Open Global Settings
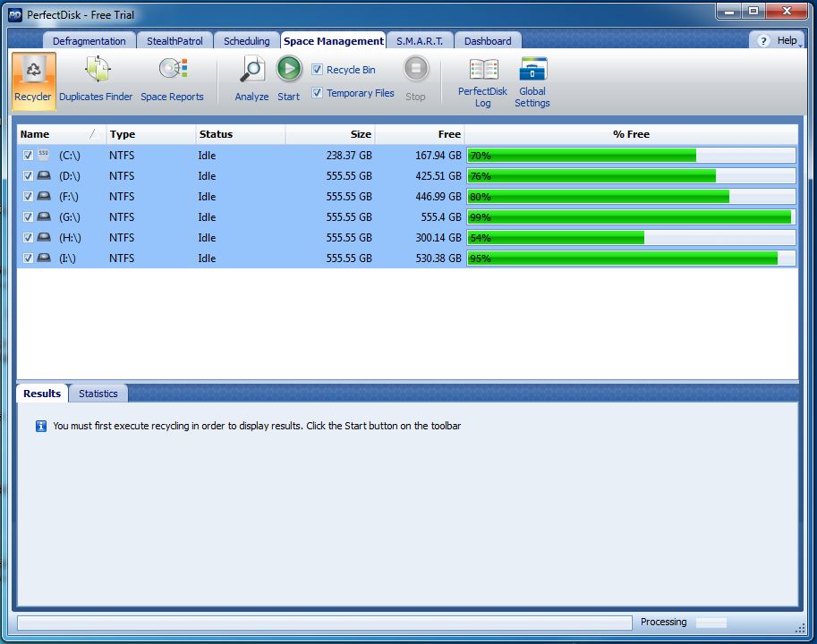817x644 pixels. 532,72
